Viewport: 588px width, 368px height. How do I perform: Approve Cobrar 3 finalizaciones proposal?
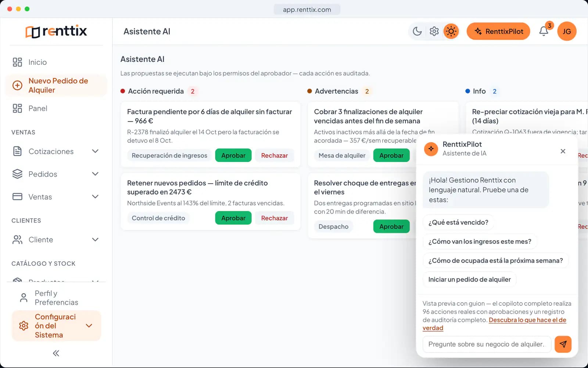391,155
